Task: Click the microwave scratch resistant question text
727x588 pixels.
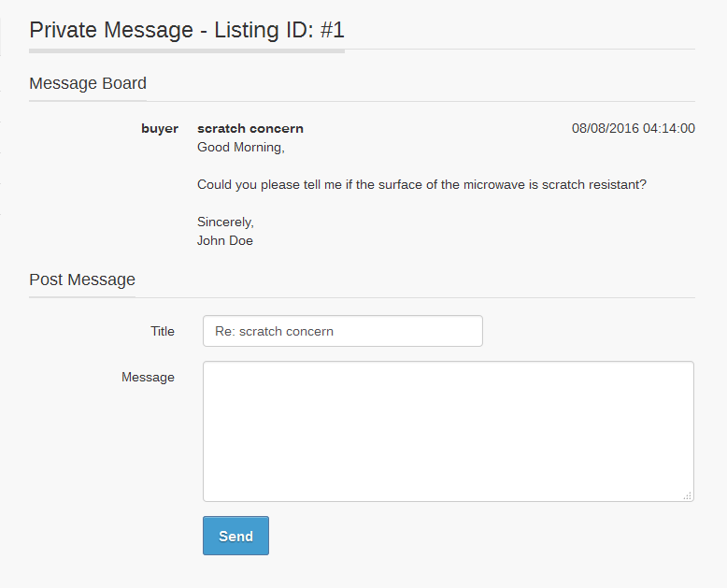Action: click(421, 184)
